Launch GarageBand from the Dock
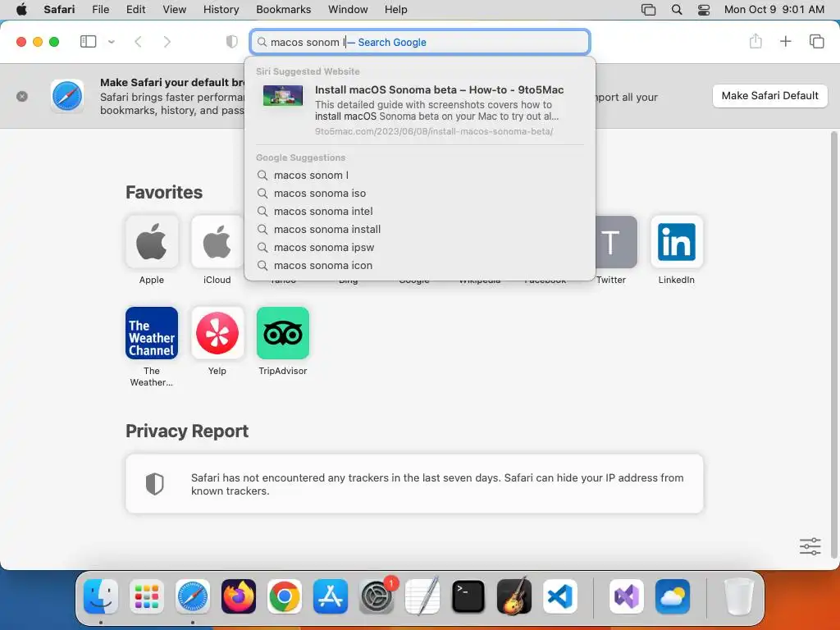Image resolution: width=840 pixels, height=630 pixels. [x=514, y=596]
